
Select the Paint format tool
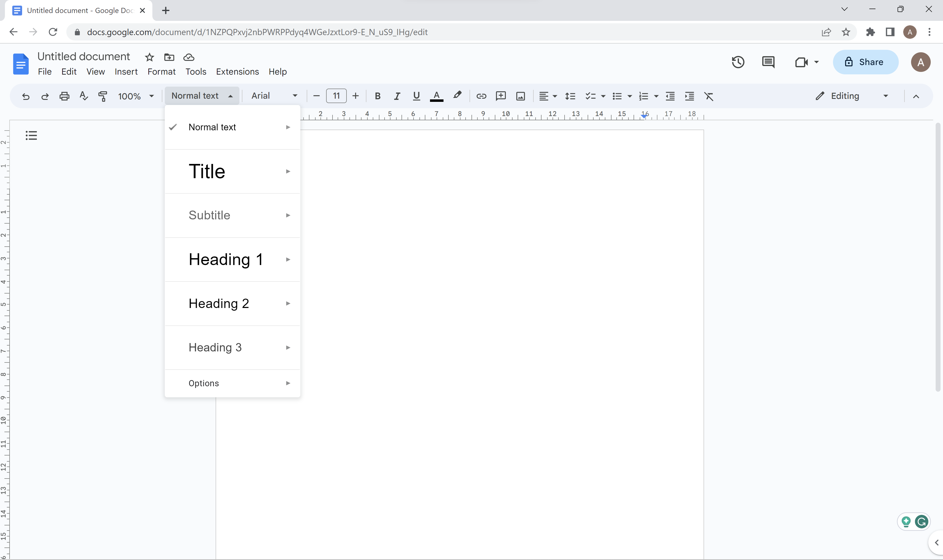102,96
